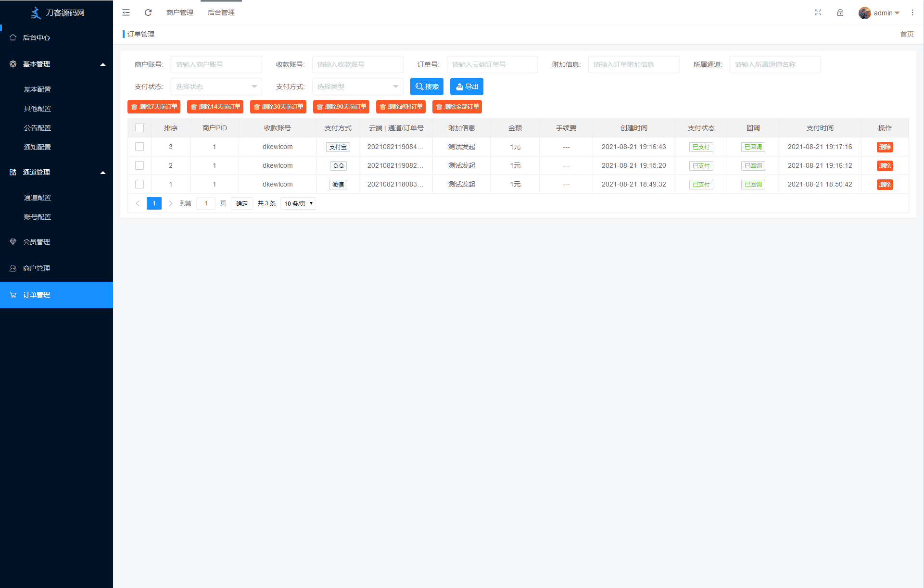Open the vertical three-dot more menu
Viewport: 924px width, 588px height.
pos(912,13)
